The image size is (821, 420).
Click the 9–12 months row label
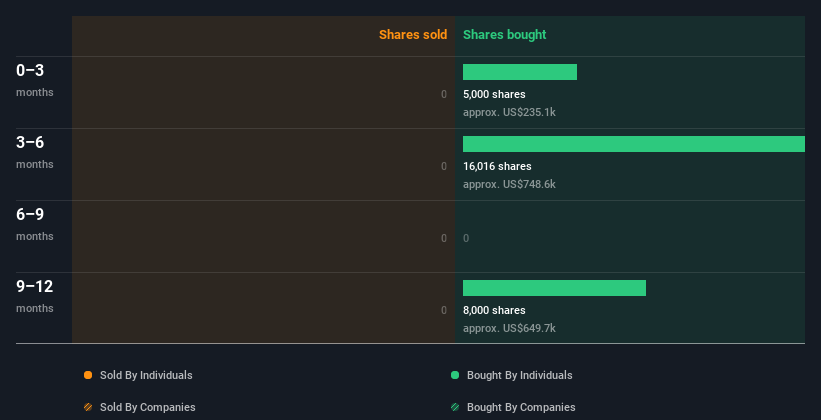tap(35, 296)
